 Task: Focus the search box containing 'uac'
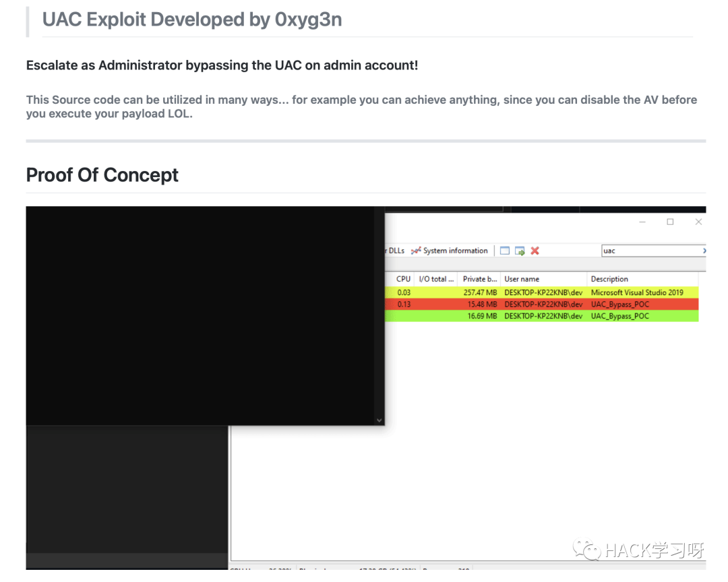[x=653, y=251]
